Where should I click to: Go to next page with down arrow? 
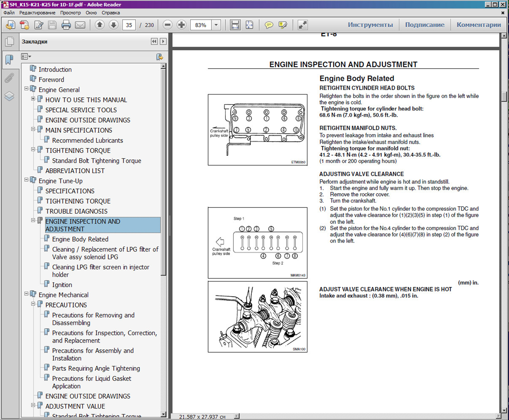click(x=114, y=25)
